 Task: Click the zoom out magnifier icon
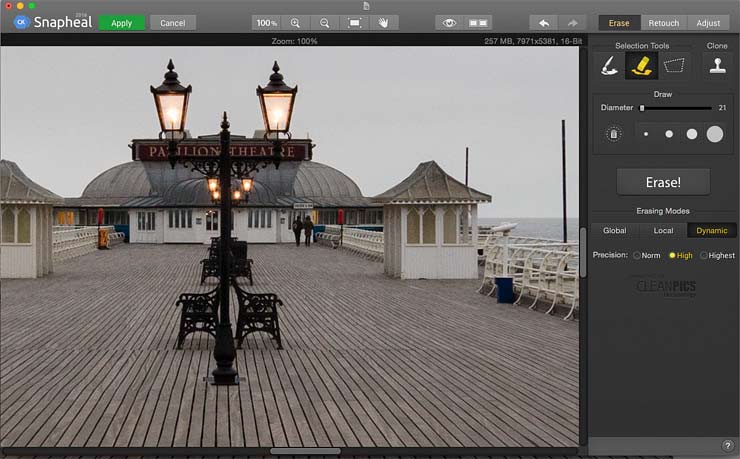325,23
